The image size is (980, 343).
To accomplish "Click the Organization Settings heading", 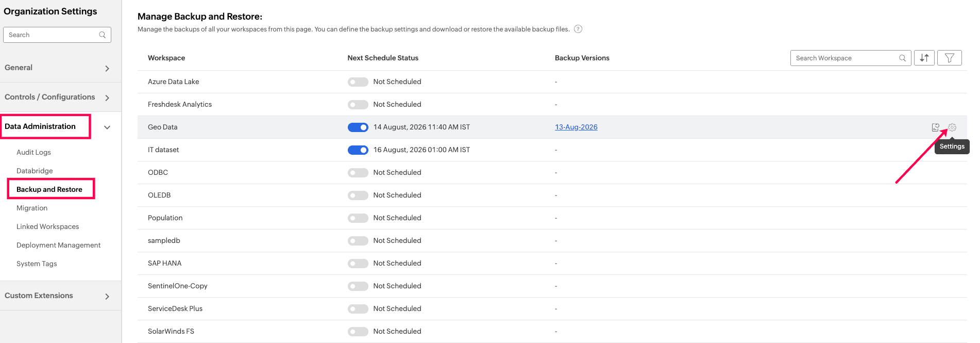I will [50, 11].
